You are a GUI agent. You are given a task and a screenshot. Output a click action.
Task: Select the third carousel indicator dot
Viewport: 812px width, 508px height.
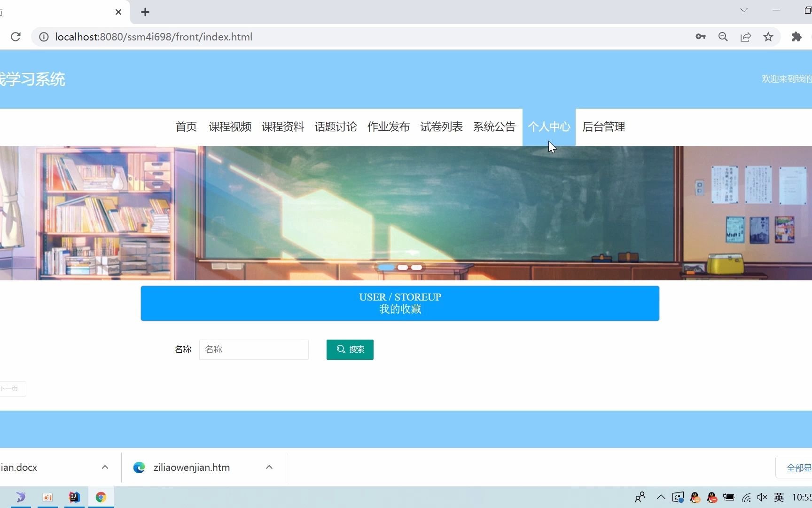pyautogui.click(x=417, y=267)
